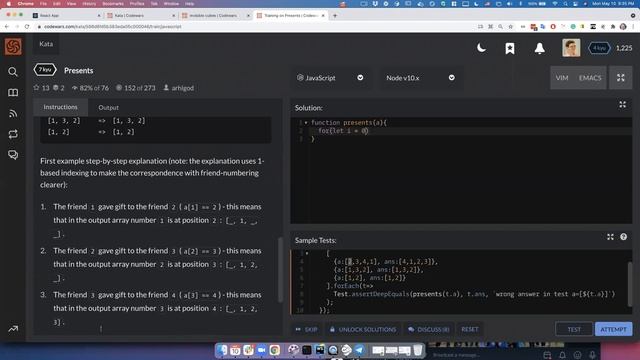Viewport: 640px width, 360px height.
Task: Open the Sample Tests help icon
Action: click(x=624, y=237)
